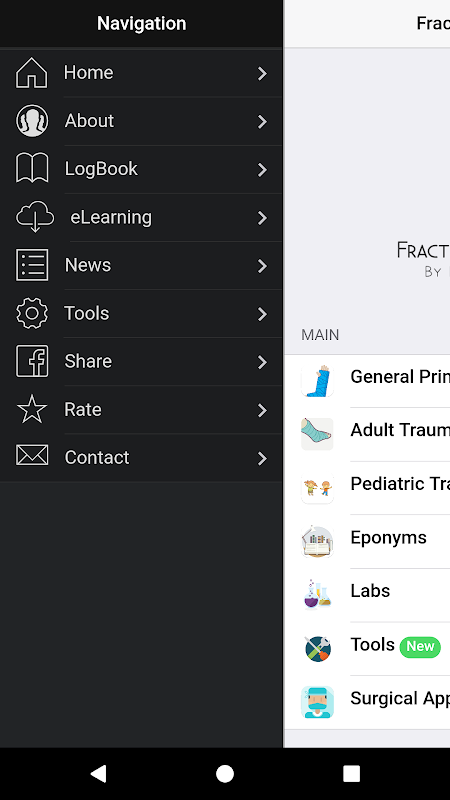
Task: Click the chevron next to Contact
Action: click(262, 458)
